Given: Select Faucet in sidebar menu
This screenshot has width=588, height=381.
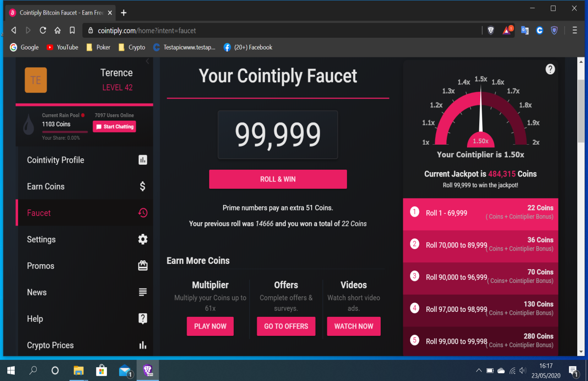Looking at the screenshot, I should click(85, 213).
